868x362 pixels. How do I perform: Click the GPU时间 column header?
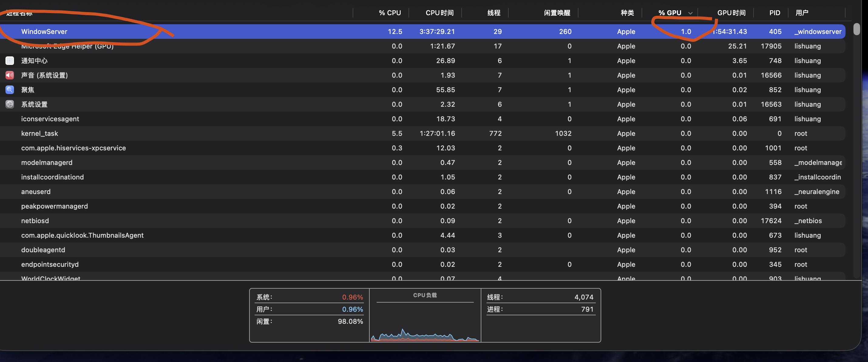[731, 13]
